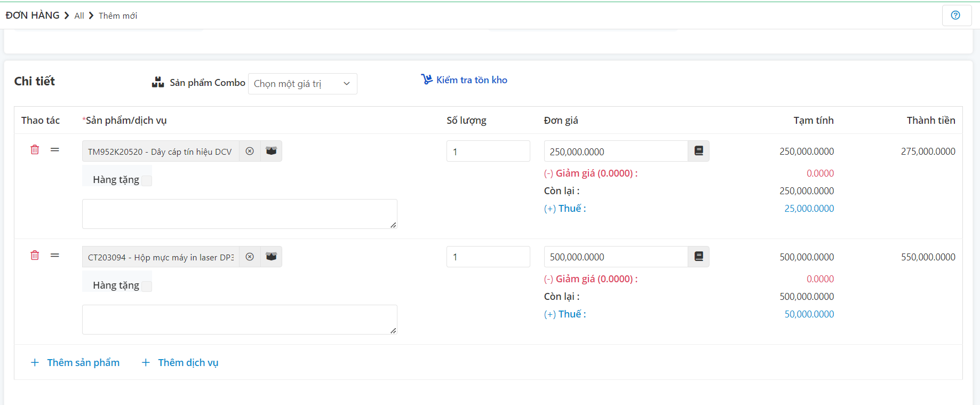Click the Thành tiền value 550,000.0000
This screenshot has height=405, width=980.
pyautogui.click(x=928, y=257)
